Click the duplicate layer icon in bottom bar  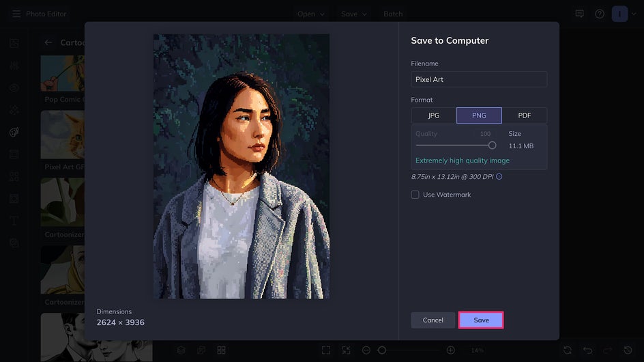201,350
